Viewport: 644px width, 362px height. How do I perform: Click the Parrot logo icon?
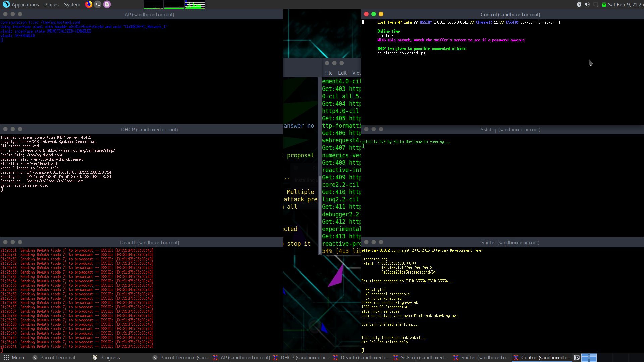(x=6, y=4)
